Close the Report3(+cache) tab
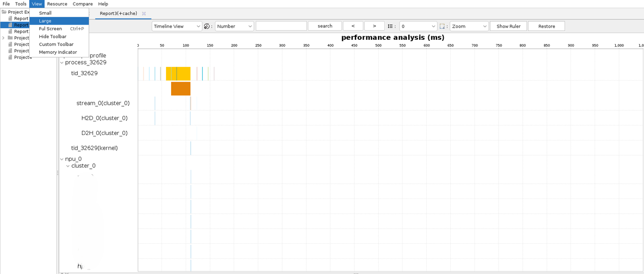This screenshot has height=274, width=644. click(x=144, y=14)
